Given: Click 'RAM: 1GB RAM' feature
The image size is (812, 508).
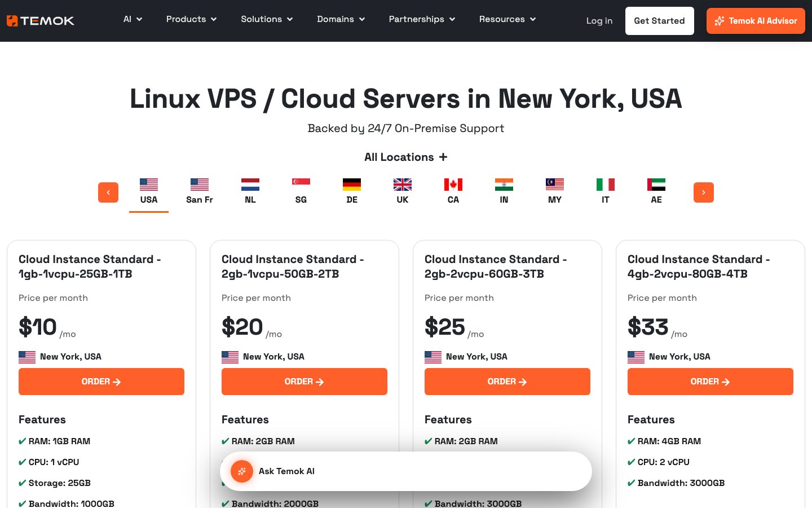Looking at the screenshot, I should point(59,441).
